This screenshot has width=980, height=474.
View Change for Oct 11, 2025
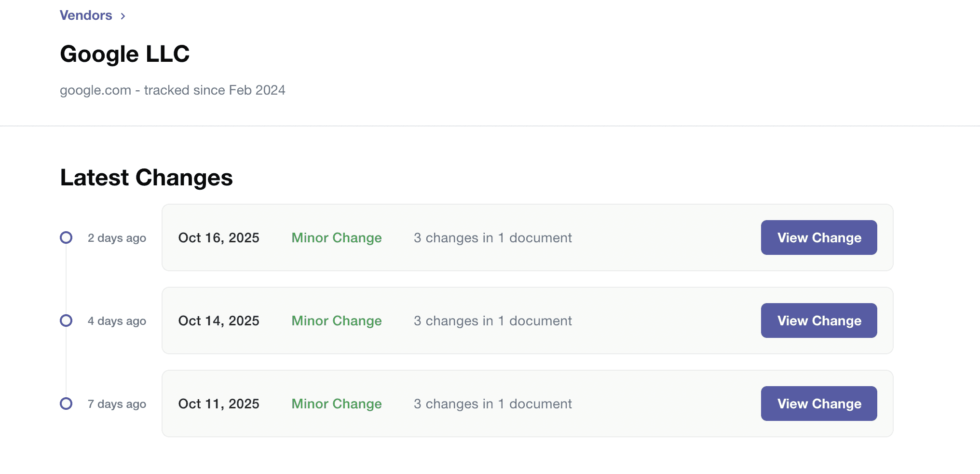tap(819, 404)
